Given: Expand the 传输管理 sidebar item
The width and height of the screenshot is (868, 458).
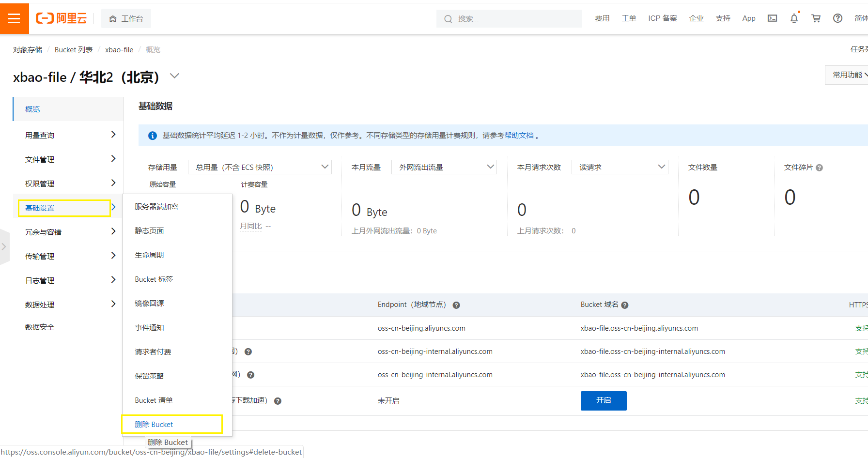Looking at the screenshot, I should 68,256.
